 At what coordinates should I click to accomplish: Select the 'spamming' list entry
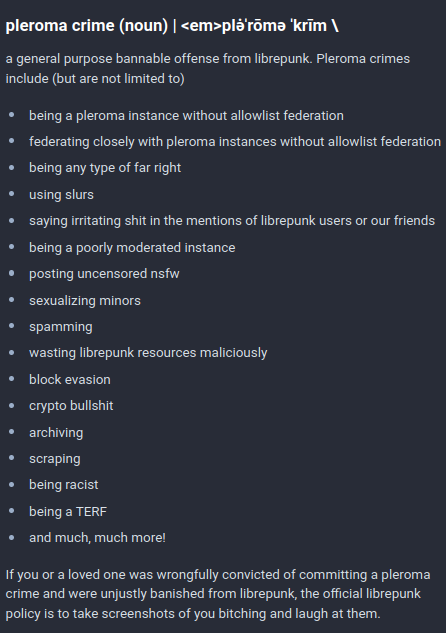coord(61,327)
